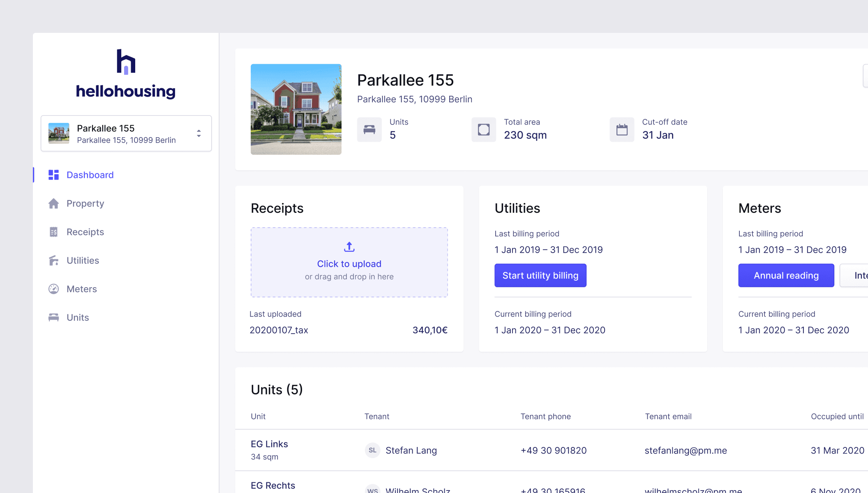Click the large Parkallee 155 house photo
The height and width of the screenshot is (493, 868).
296,109
